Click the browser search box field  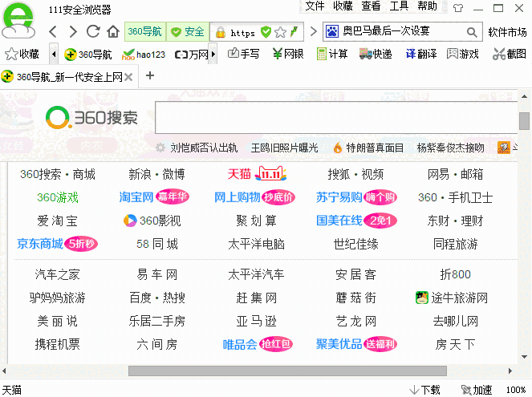tap(402, 32)
